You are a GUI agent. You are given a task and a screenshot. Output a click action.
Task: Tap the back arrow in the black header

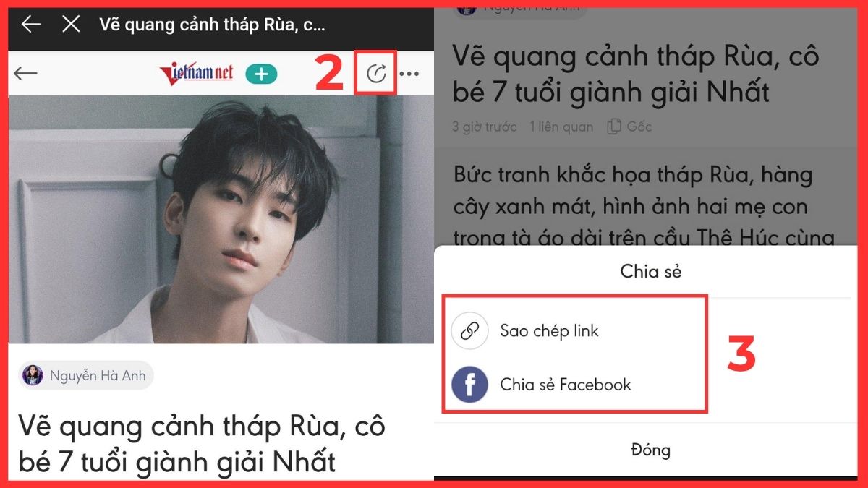(31, 25)
